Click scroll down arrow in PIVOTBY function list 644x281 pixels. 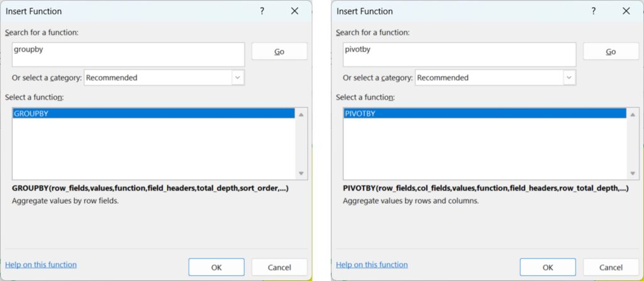tap(633, 174)
